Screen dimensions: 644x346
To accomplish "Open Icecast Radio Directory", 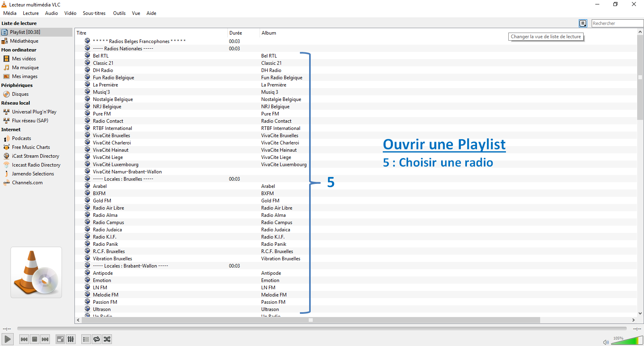I will (36, 165).
